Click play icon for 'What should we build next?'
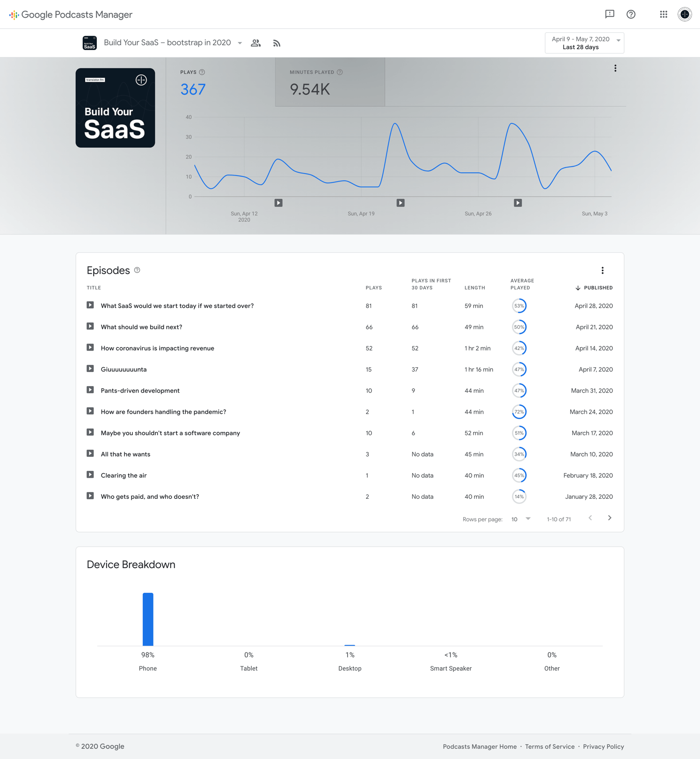This screenshot has width=700, height=759. pyautogui.click(x=90, y=327)
